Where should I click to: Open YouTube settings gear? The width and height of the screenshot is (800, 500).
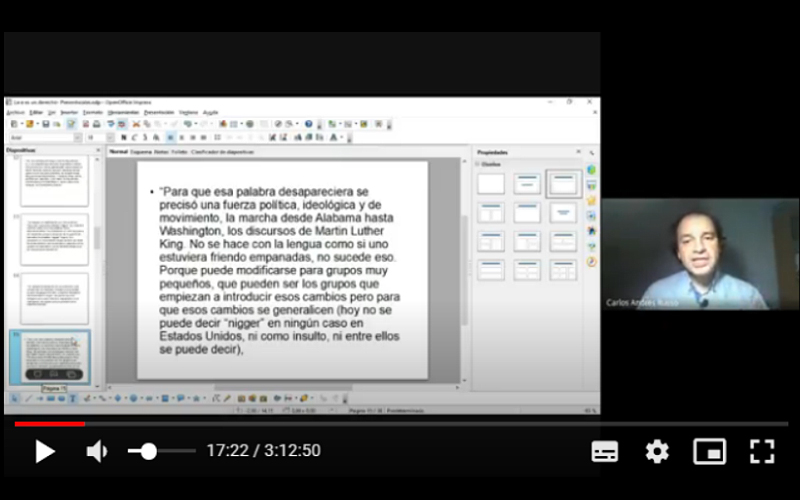[x=657, y=451]
